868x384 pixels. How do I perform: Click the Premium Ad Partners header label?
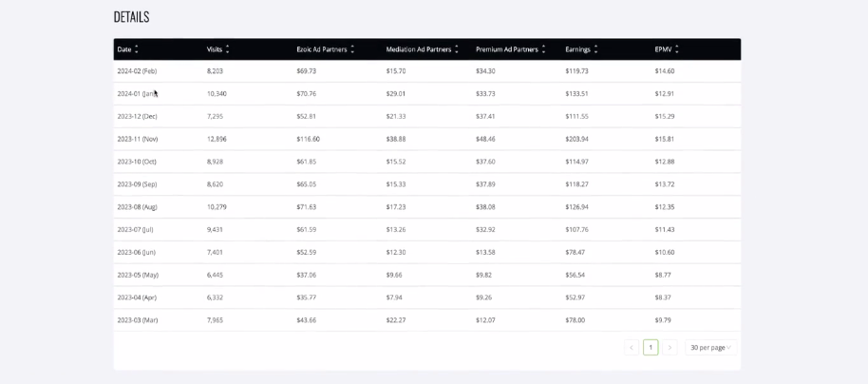pos(507,49)
